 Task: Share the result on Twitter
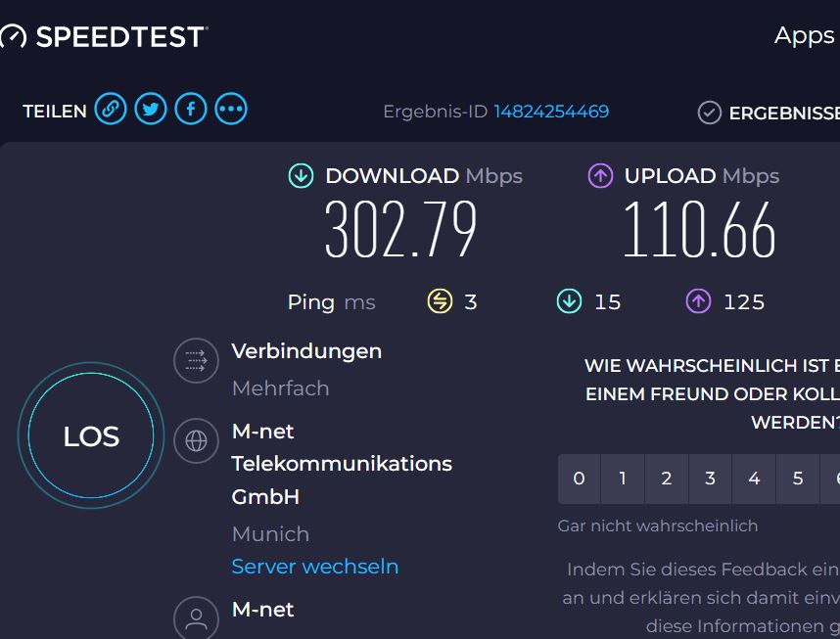tap(151, 109)
